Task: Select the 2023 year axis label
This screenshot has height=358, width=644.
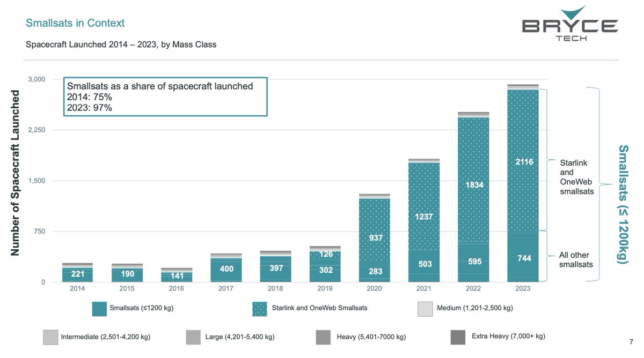Action: coord(523,288)
